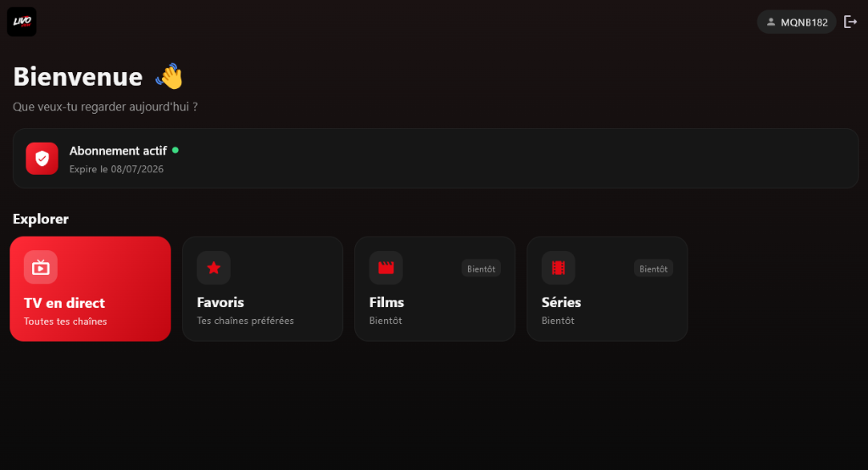The height and width of the screenshot is (470, 868).
Task: Click the film strip Séries icon
Action: tap(558, 268)
